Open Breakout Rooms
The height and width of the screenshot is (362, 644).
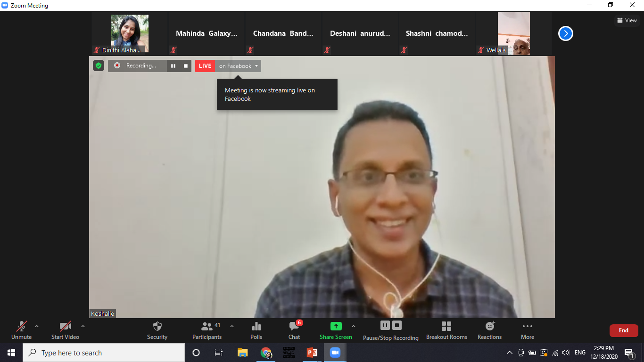446,330
